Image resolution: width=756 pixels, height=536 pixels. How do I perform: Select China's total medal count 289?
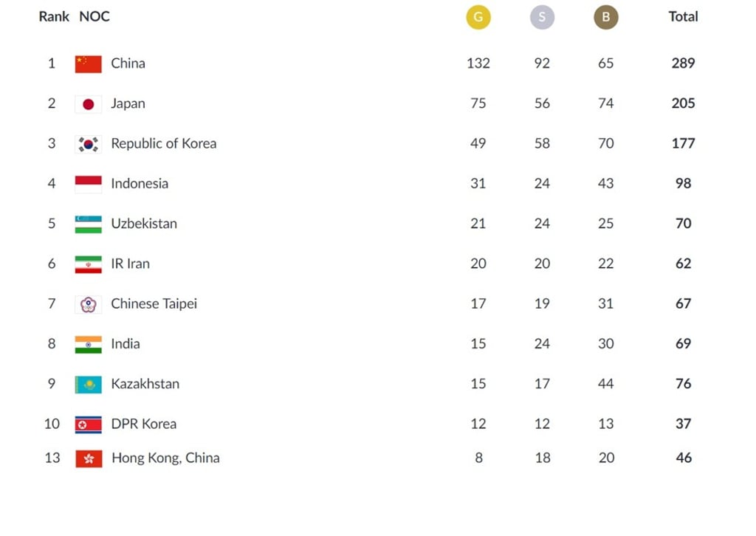[683, 63]
